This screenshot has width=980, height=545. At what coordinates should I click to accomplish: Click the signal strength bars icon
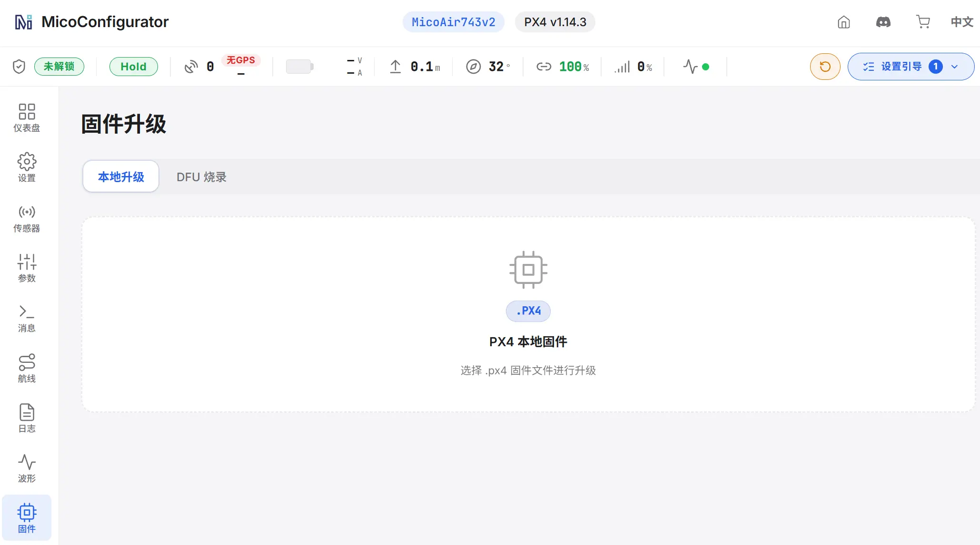click(622, 67)
